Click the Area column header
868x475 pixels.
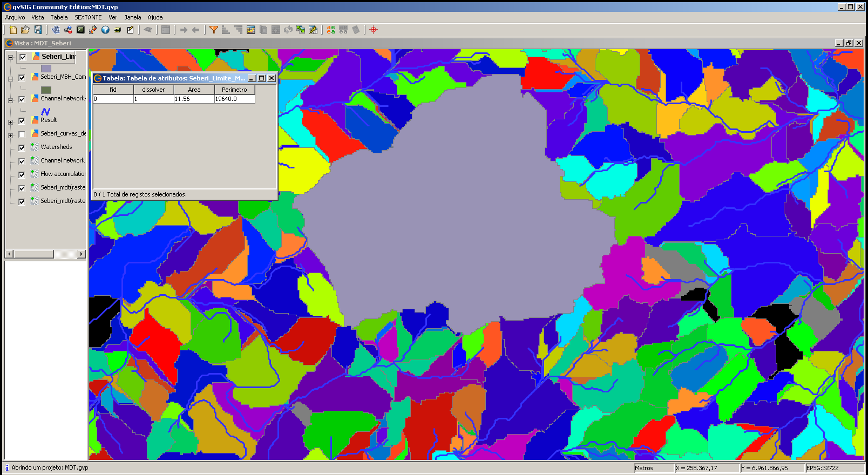194,90
